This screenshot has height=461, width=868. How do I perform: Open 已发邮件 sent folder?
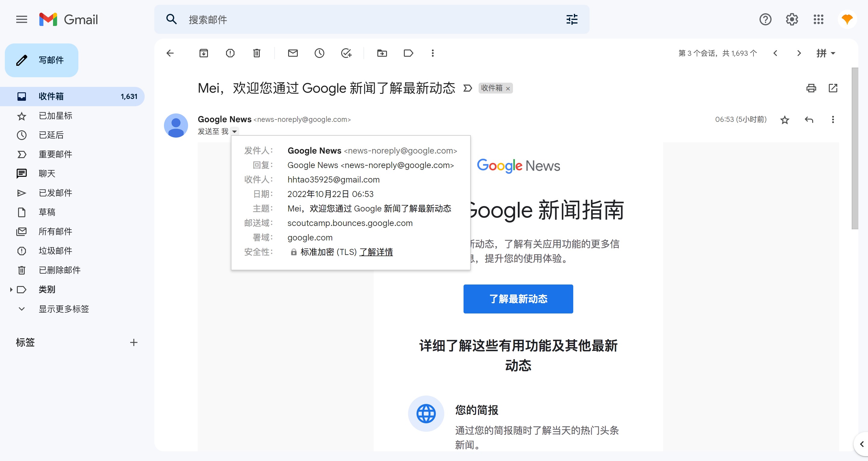point(72,192)
